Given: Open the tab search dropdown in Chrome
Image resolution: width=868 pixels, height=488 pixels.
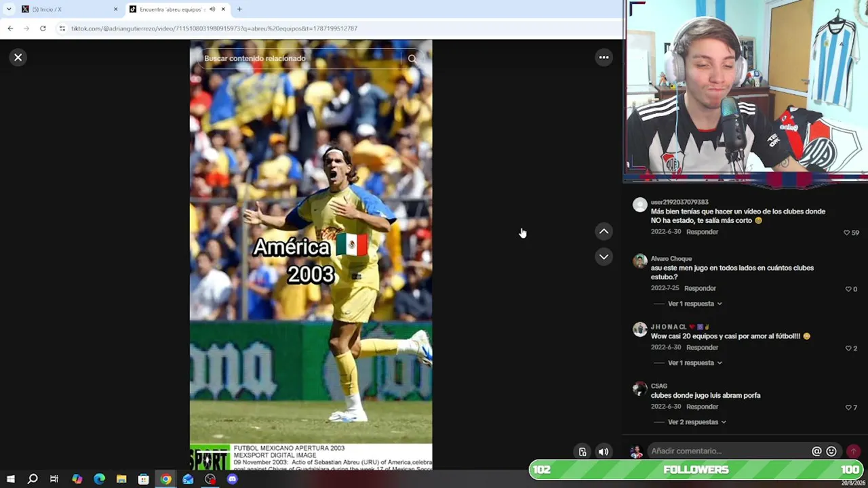Looking at the screenshot, I should coord(9,9).
